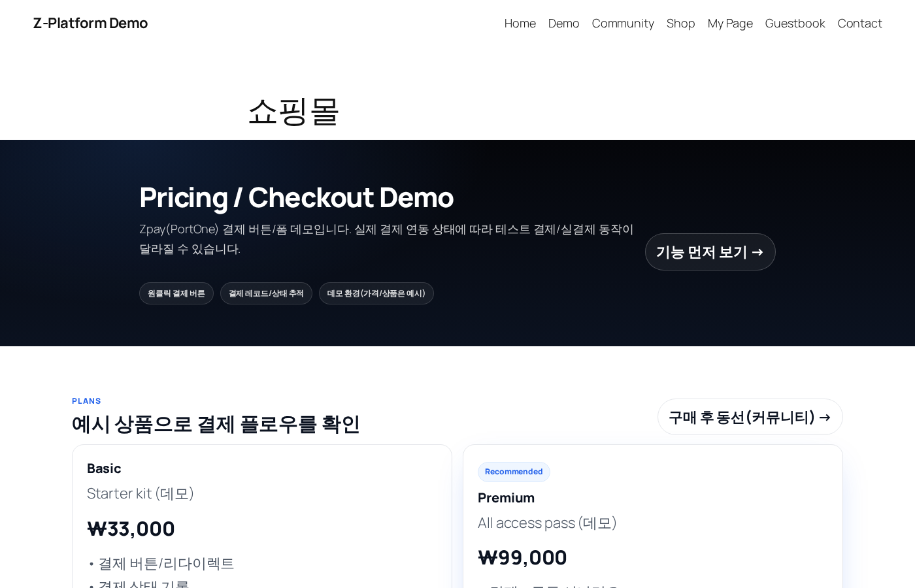Click the ₩33,000 price text
915x588 pixels.
click(131, 529)
